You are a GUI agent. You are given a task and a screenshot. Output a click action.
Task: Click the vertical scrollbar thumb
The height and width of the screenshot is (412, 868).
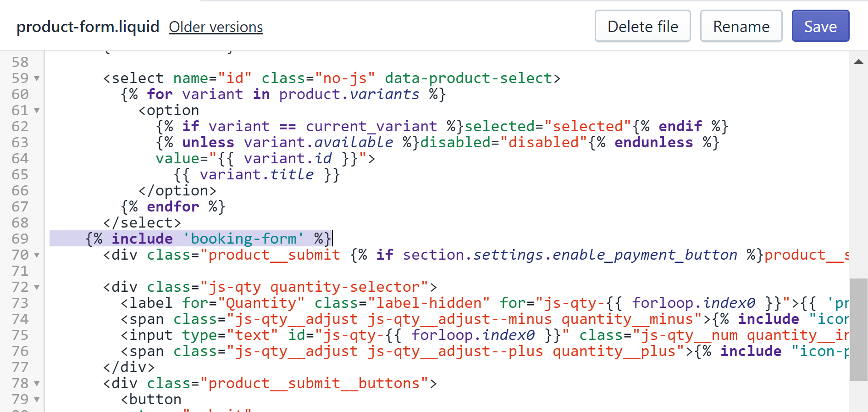[x=859, y=329]
